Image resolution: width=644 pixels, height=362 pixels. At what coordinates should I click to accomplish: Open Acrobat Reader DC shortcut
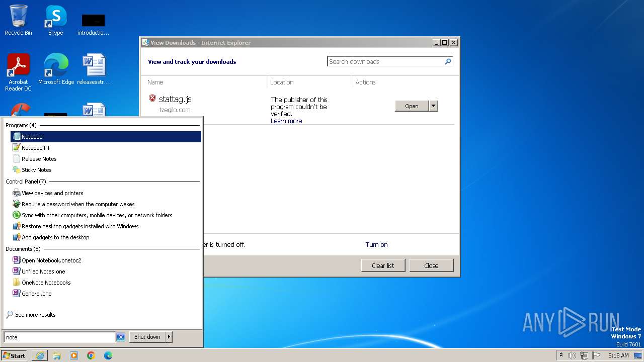click(x=18, y=72)
